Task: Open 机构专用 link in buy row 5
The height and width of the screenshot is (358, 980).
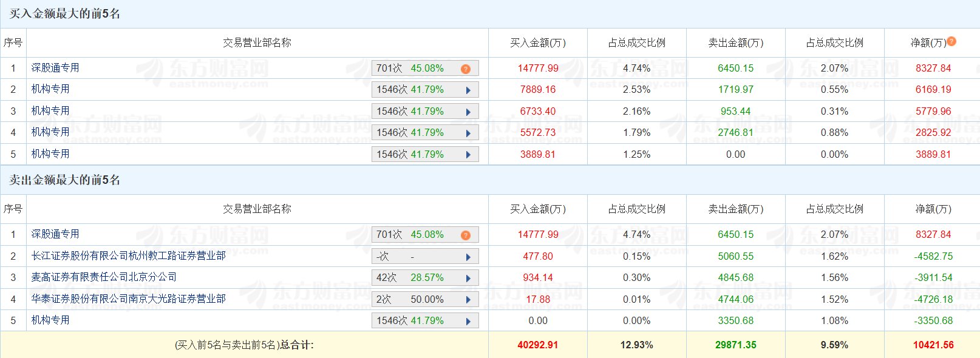Action: 50,154
